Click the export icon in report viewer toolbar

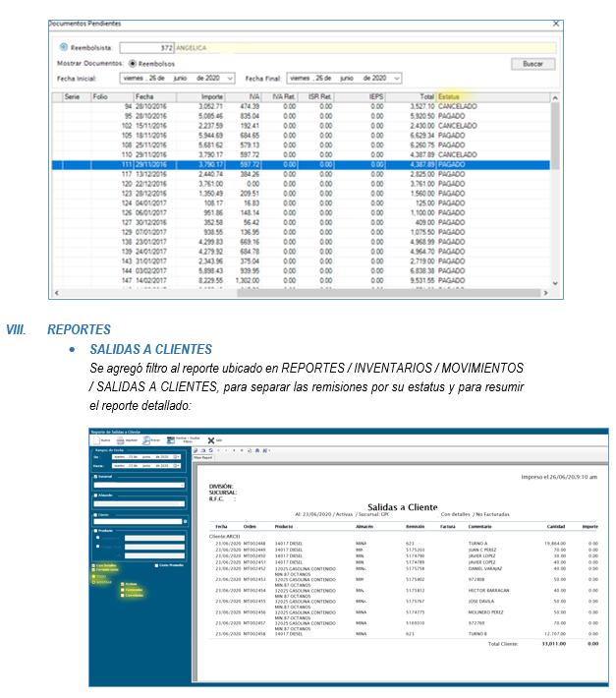[196, 450]
